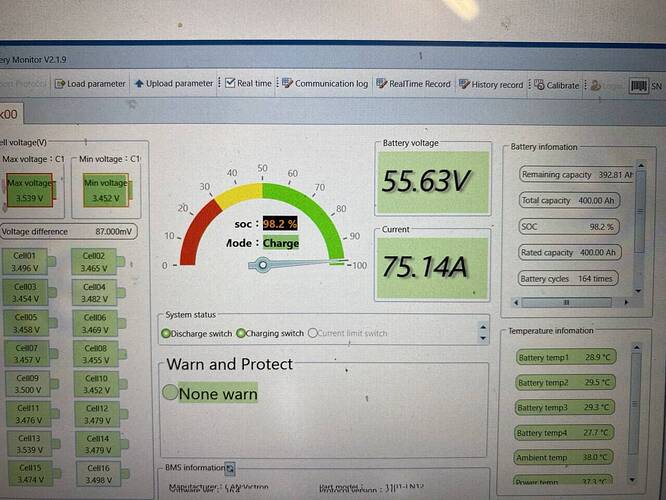Click the 98.2 % SOC readout

pos(280,223)
